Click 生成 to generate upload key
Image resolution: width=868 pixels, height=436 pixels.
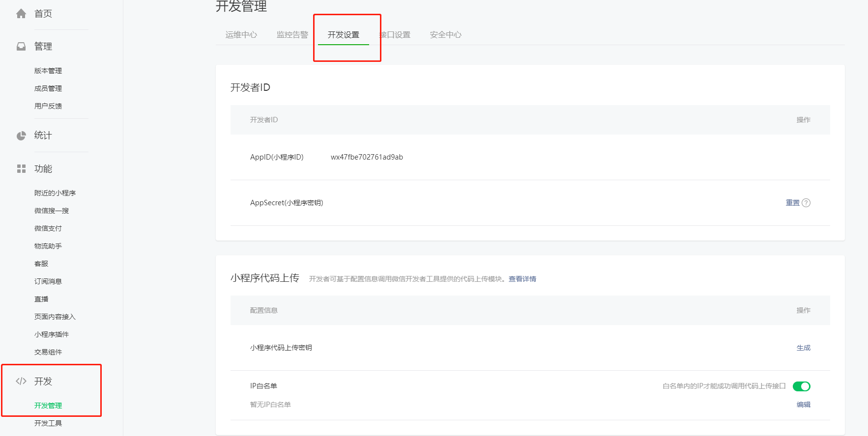(x=803, y=348)
